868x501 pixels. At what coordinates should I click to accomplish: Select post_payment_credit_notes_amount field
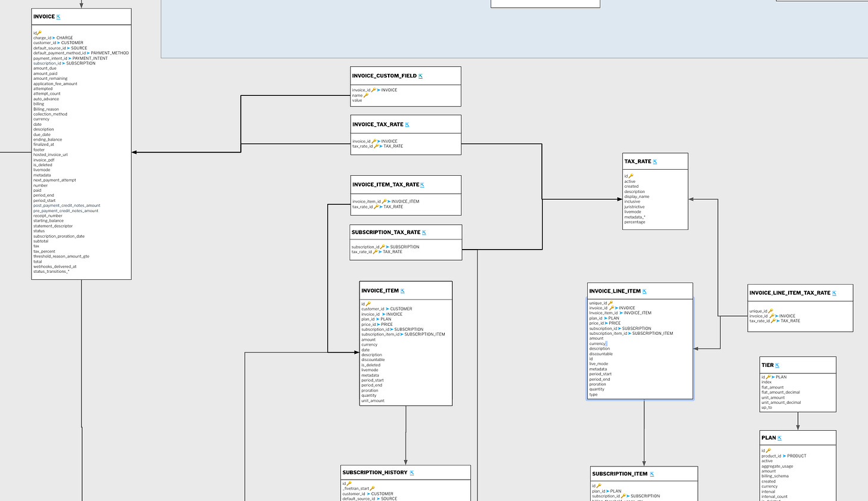[67, 206]
